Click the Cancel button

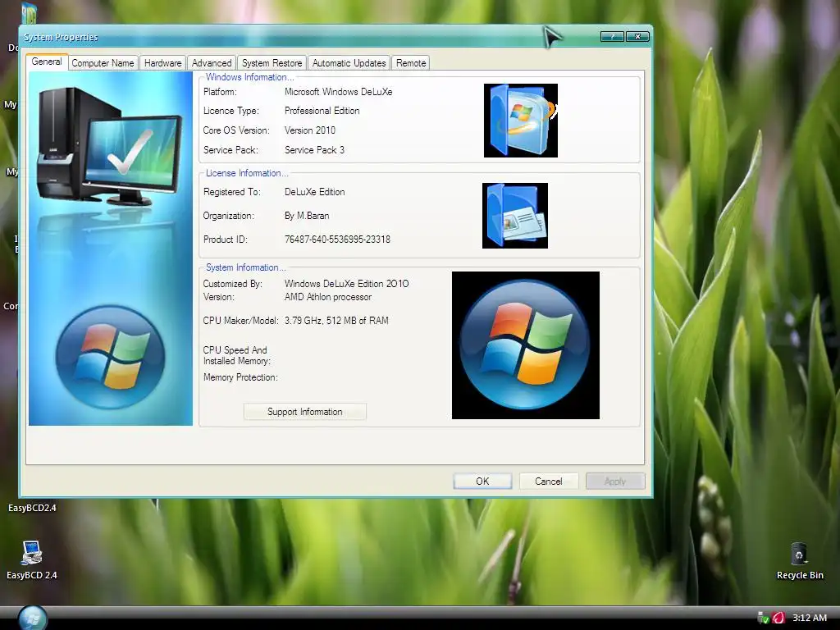point(549,481)
